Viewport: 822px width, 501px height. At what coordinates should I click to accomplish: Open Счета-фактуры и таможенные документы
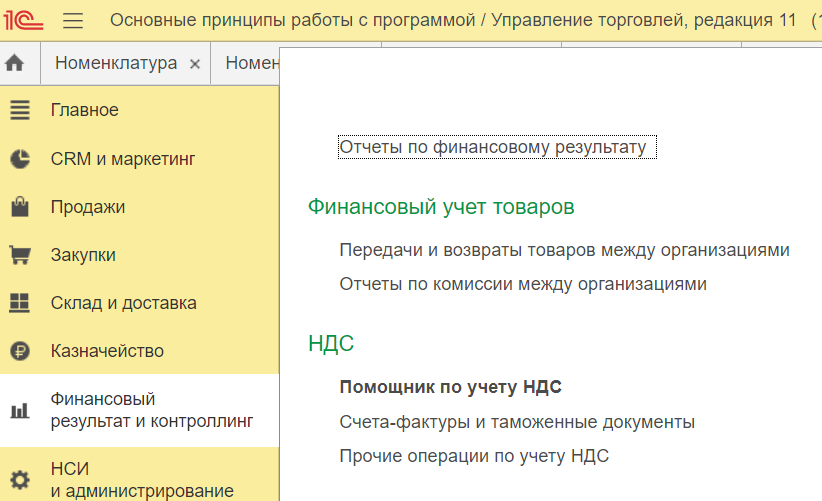[517, 422]
